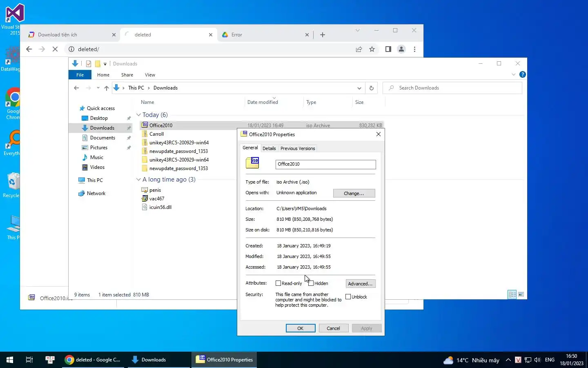Select Network in navigation pane
This screenshot has width=588, height=368.
(96, 193)
